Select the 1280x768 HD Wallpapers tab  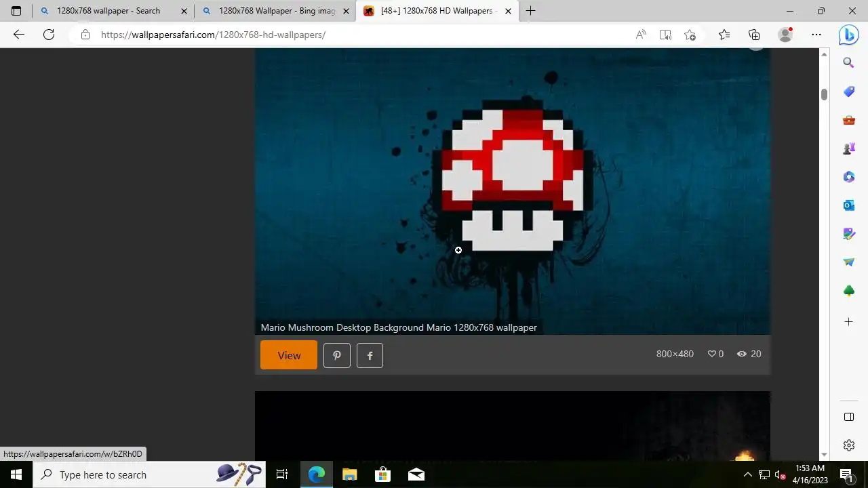click(438, 11)
